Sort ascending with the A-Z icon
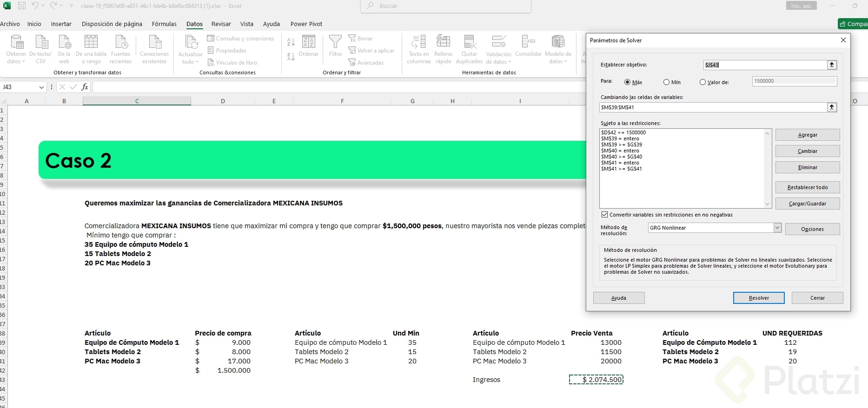Screen dimensions: 868x408 pos(291,42)
